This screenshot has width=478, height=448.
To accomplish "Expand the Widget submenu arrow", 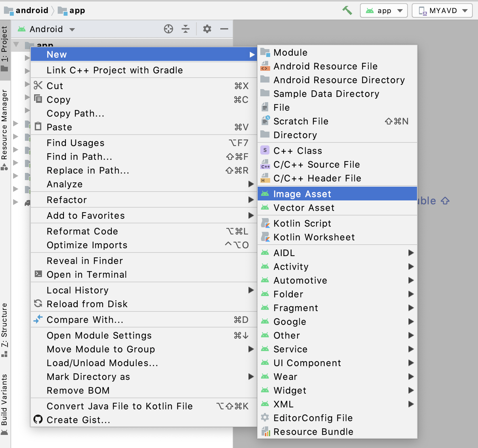I will 411,390.
